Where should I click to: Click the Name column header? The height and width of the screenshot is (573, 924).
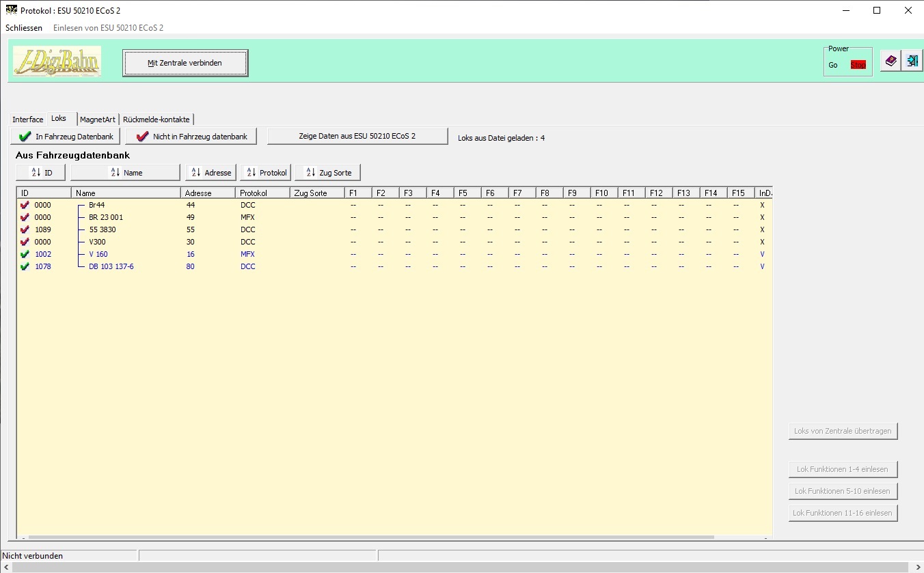tap(126, 193)
